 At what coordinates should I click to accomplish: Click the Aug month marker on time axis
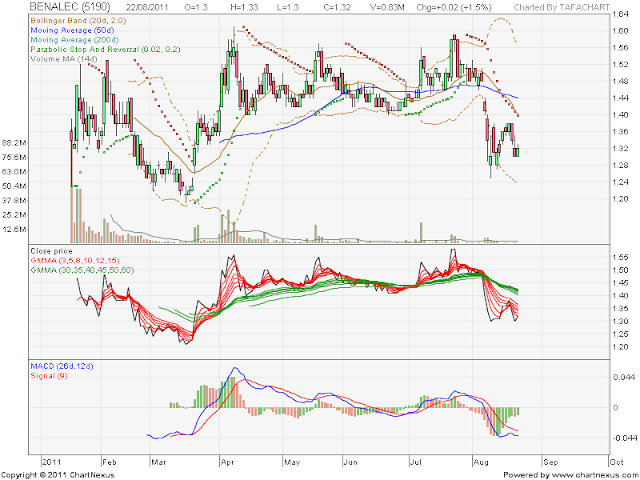click(481, 462)
